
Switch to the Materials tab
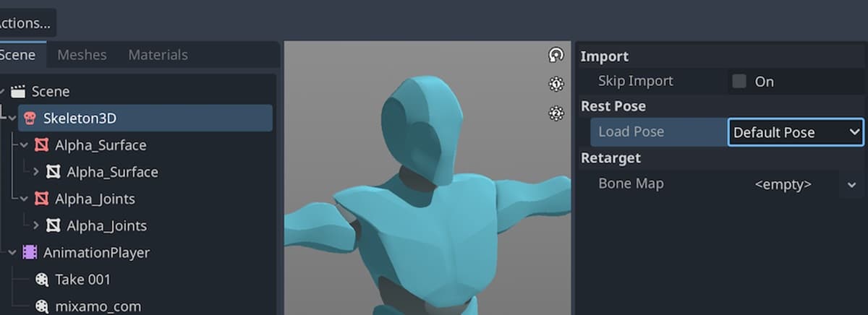click(158, 55)
